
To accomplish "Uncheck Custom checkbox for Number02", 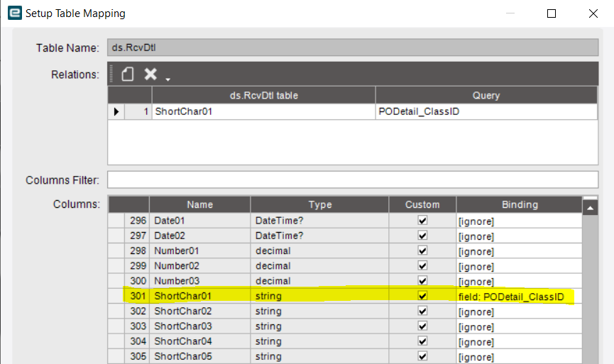I will tap(422, 266).
